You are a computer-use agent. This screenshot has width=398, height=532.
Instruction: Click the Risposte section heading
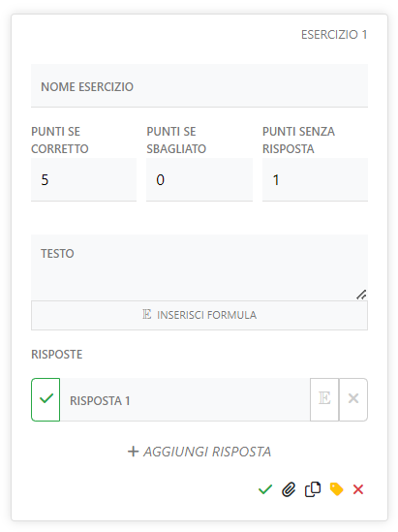pos(56,355)
